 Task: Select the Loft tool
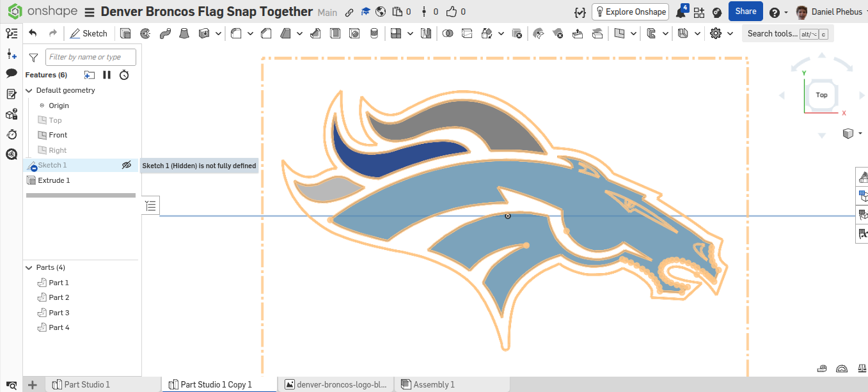(x=184, y=33)
